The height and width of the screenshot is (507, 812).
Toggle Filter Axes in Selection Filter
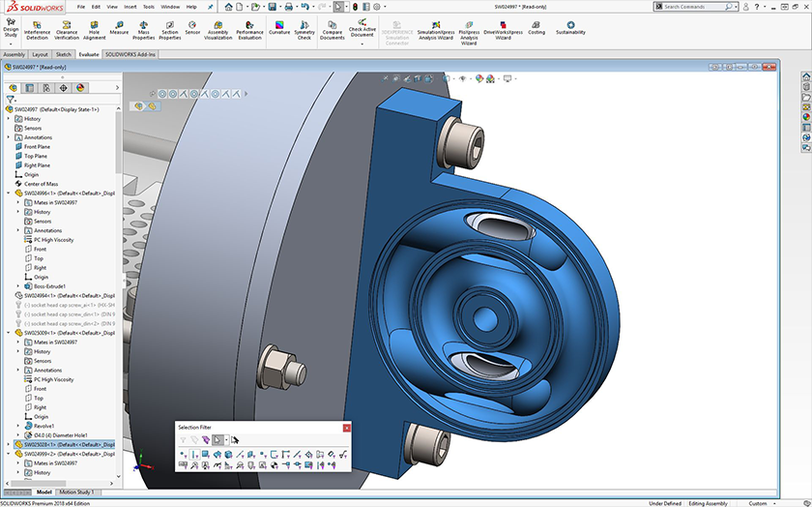(240, 454)
